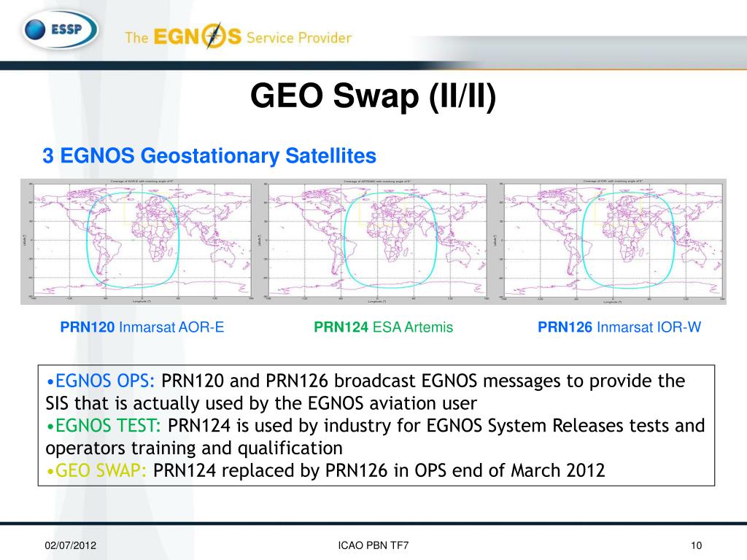Viewport: 747px width, 560px height.
Task: Click 'end of March 2012' text
Action: tap(528, 470)
